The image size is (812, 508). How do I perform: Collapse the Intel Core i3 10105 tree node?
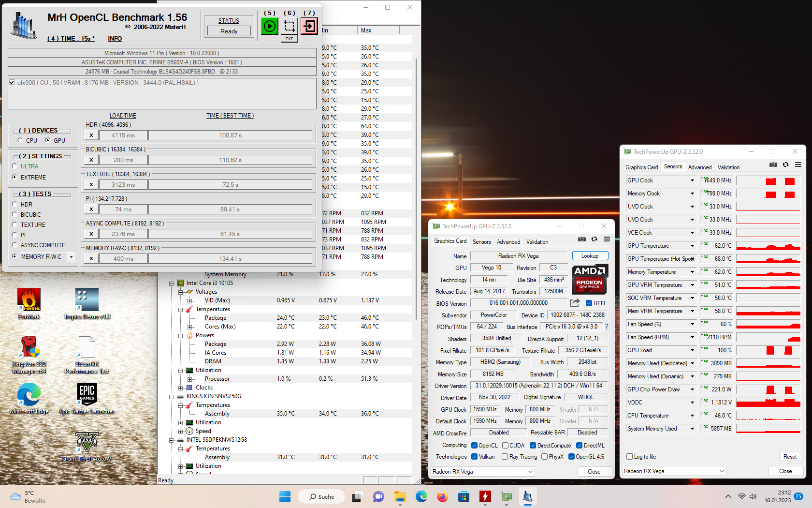pos(171,284)
